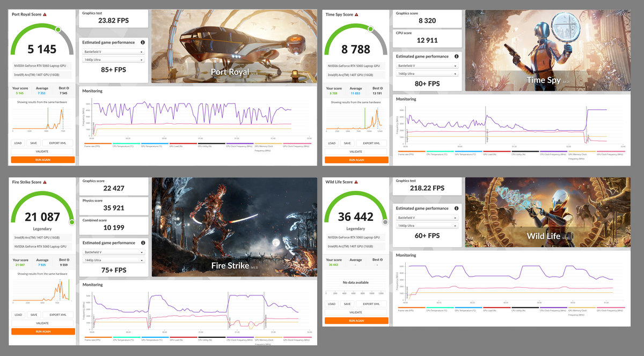Click LOAD button in Fire Strike panel
Screen dimensions: 644x356
click(x=18, y=315)
